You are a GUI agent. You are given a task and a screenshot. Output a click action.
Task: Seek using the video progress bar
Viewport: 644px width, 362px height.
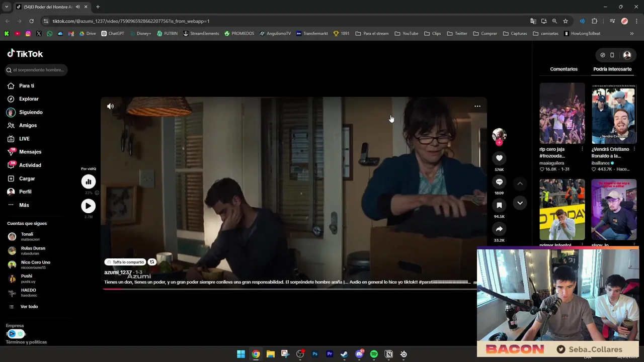294,289
